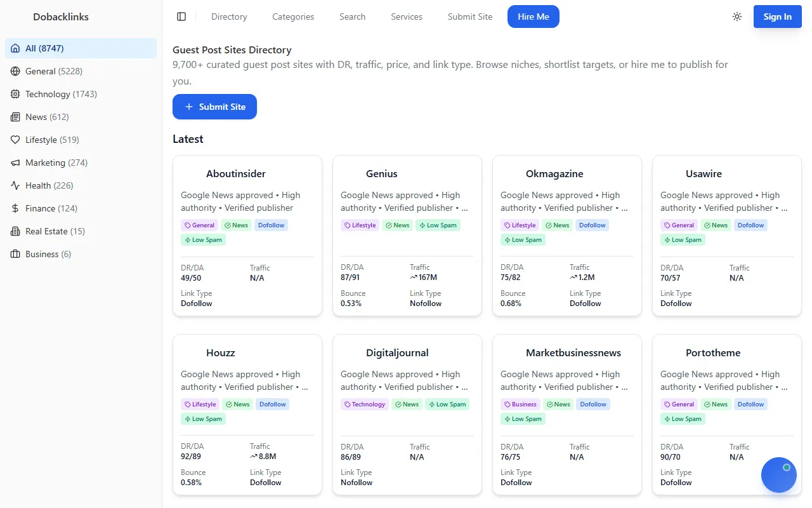Open the floating blue chat bubble

pos(778,475)
